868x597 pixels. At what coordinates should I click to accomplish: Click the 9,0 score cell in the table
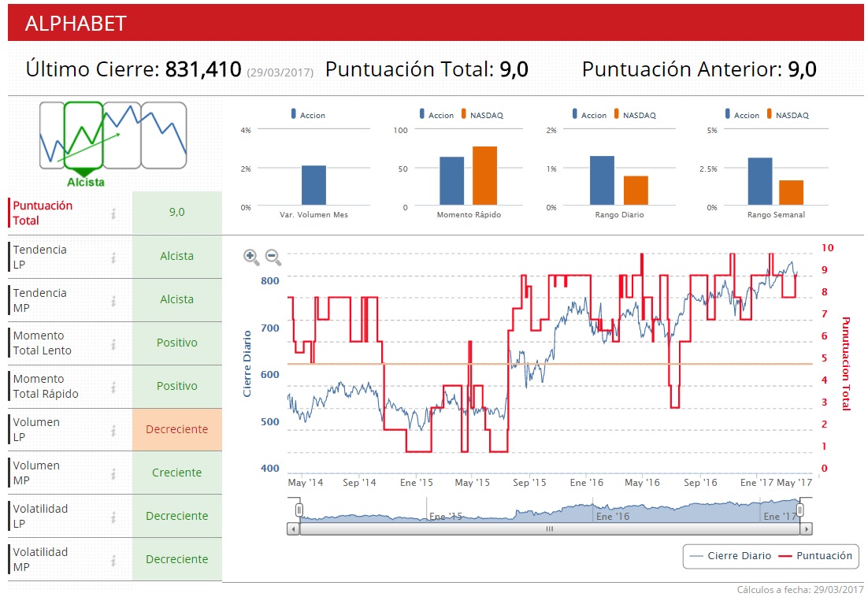coord(177,213)
